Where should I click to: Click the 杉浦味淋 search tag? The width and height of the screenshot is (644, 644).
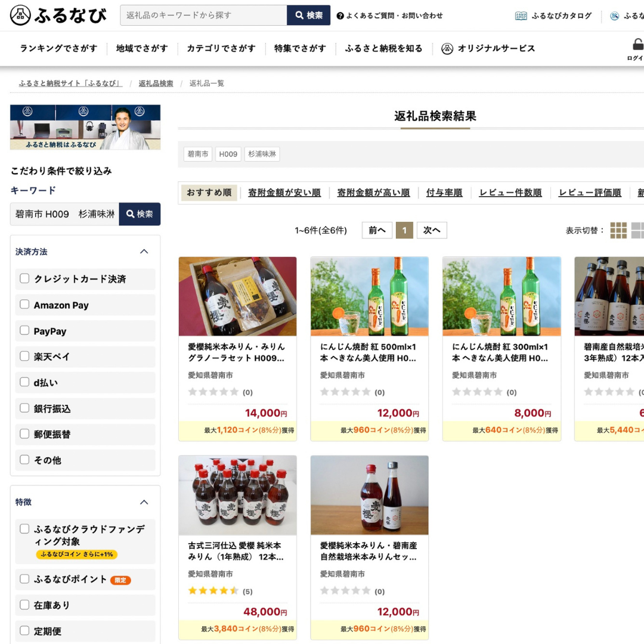click(x=262, y=154)
